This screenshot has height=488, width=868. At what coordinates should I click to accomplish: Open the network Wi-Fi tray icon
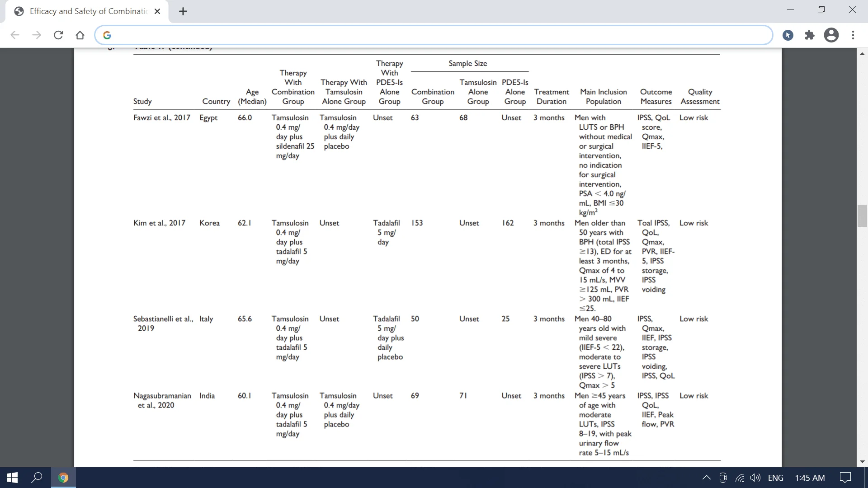[740, 478]
